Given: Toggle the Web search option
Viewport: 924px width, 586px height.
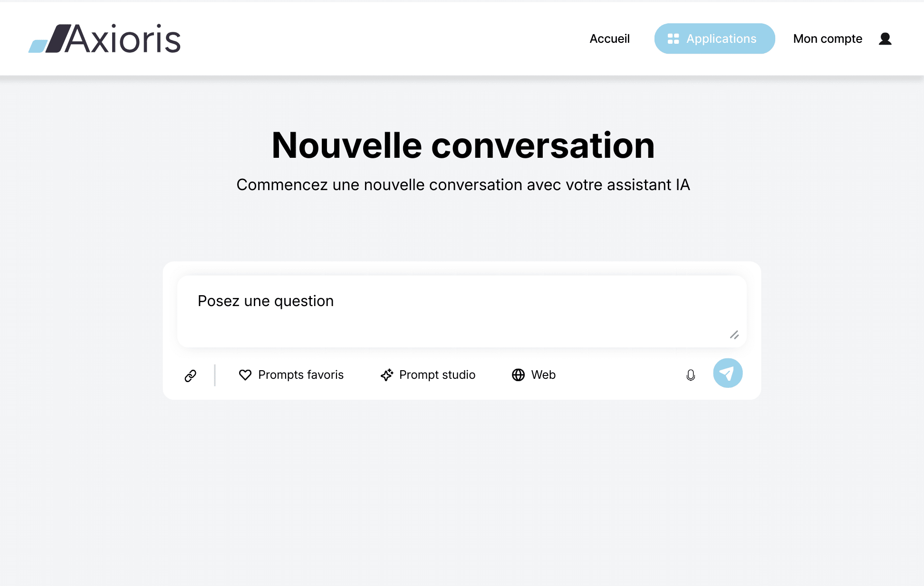Looking at the screenshot, I should point(543,375).
